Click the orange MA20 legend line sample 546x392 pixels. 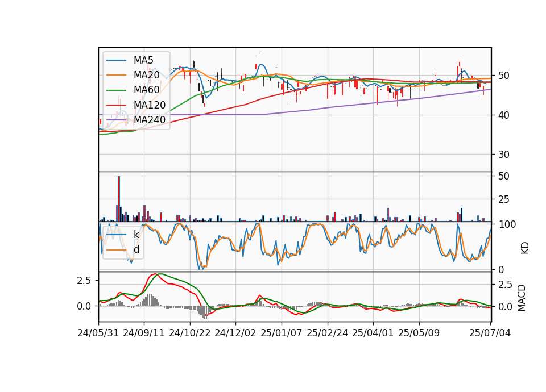(116, 75)
